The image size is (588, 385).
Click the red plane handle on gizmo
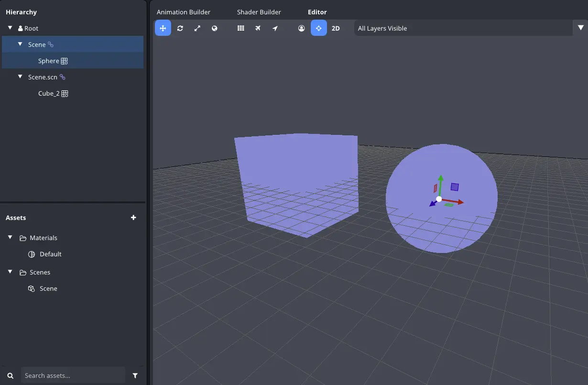pos(435,188)
